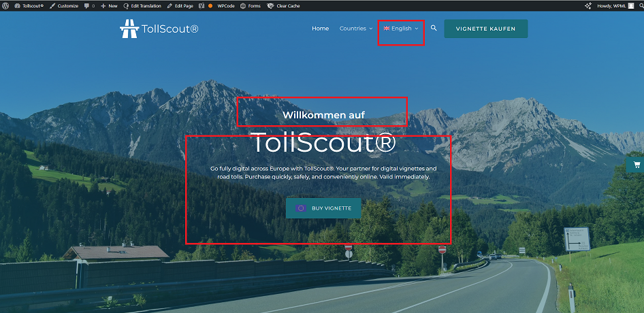Click the BUY VIGNETTE button

(x=323, y=208)
